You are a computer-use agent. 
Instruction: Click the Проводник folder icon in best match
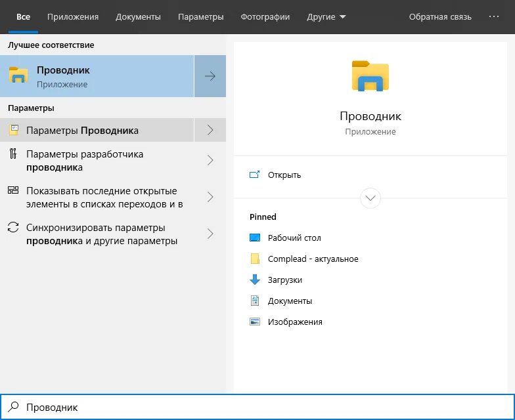[18, 75]
